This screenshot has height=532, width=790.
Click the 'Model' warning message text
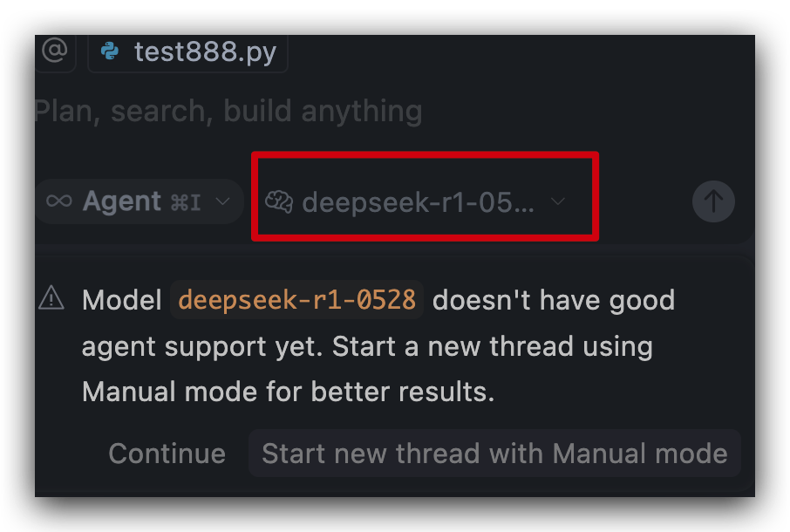coord(121,300)
